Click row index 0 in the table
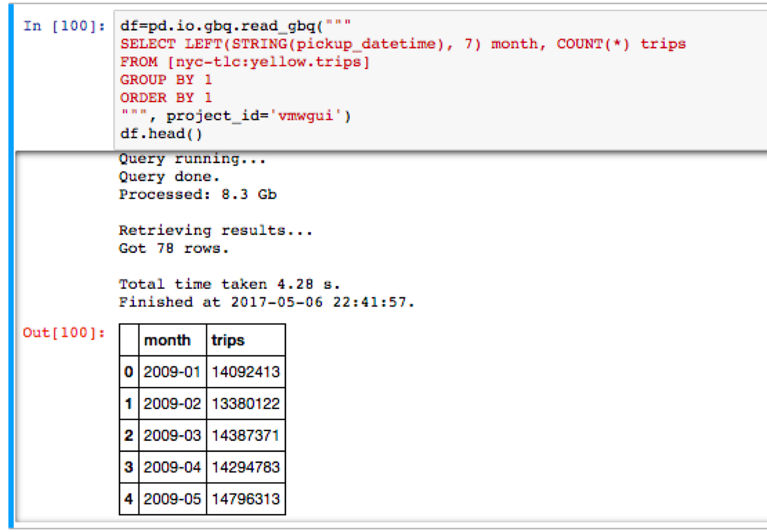Screen dimensions: 767x532 coord(129,371)
